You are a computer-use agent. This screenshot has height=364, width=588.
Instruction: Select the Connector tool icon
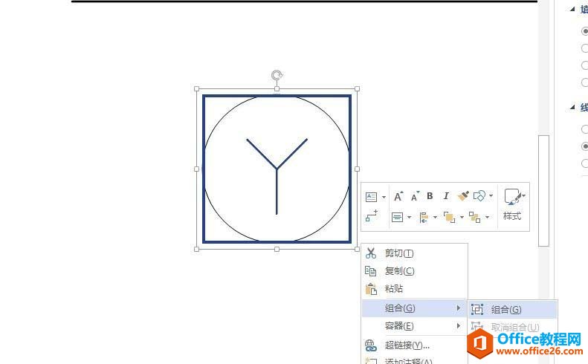tap(372, 216)
